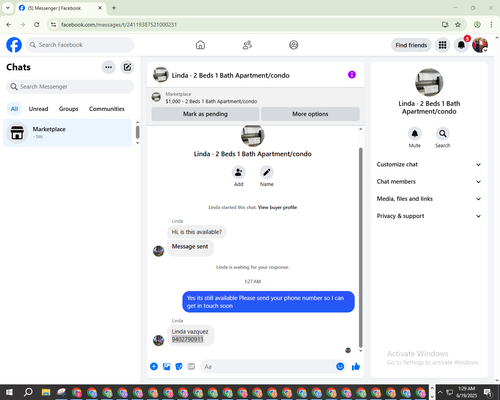Viewport: 500px width, 400px height.
Task: Mute the conversation bell icon
Action: (415, 134)
